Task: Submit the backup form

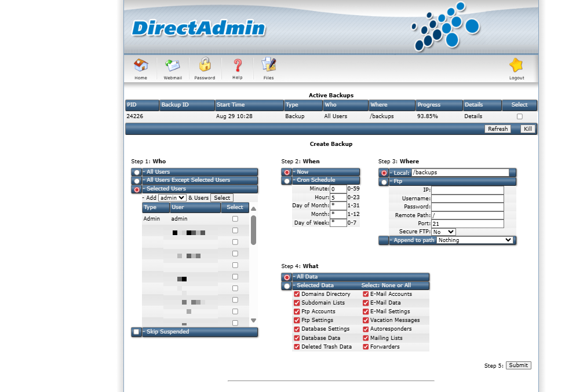Action: pyautogui.click(x=518, y=365)
